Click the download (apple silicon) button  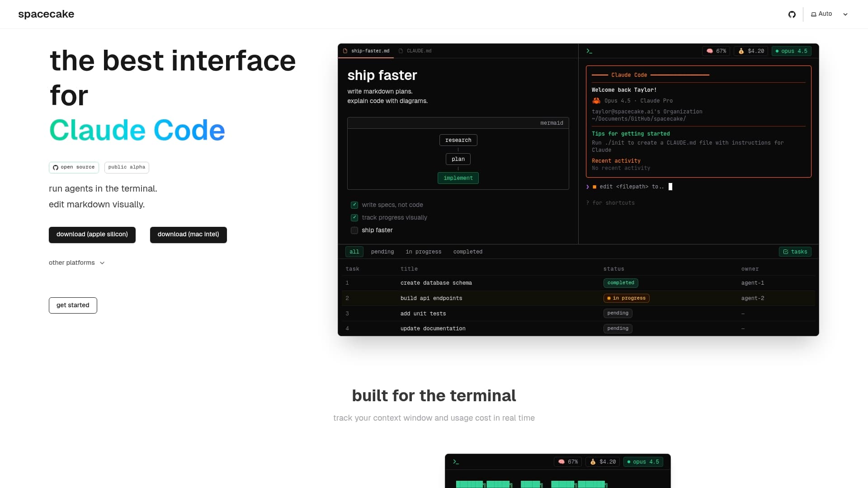click(x=92, y=235)
